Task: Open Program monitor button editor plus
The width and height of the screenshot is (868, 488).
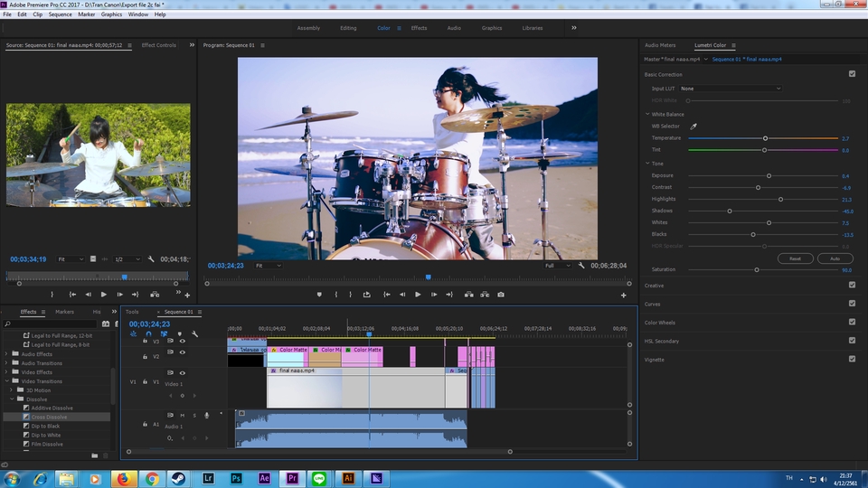Action: (623, 296)
